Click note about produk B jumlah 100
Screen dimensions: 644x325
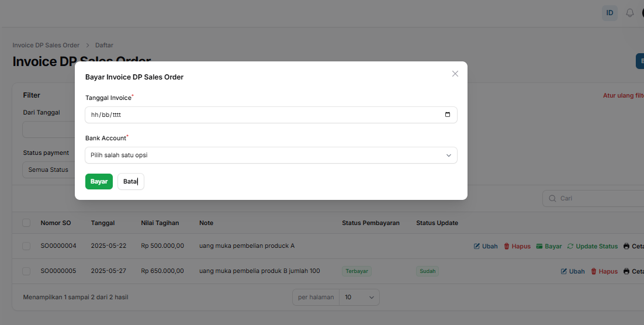pos(259,271)
